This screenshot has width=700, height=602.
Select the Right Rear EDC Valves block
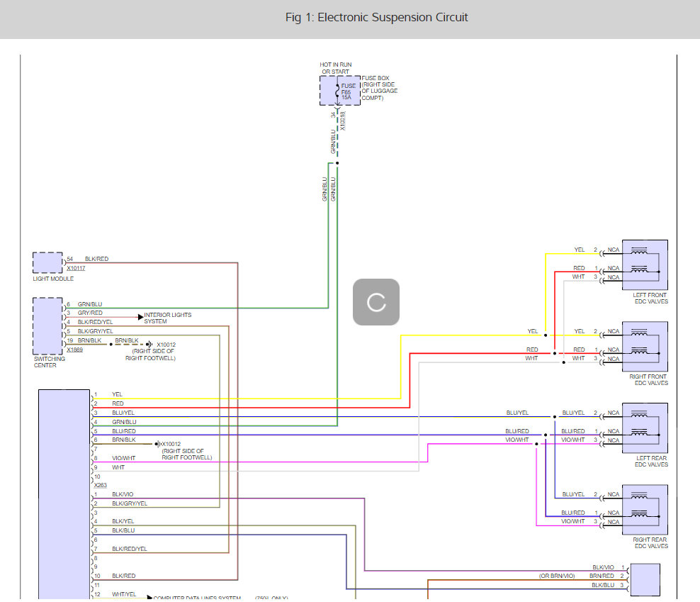(x=644, y=509)
